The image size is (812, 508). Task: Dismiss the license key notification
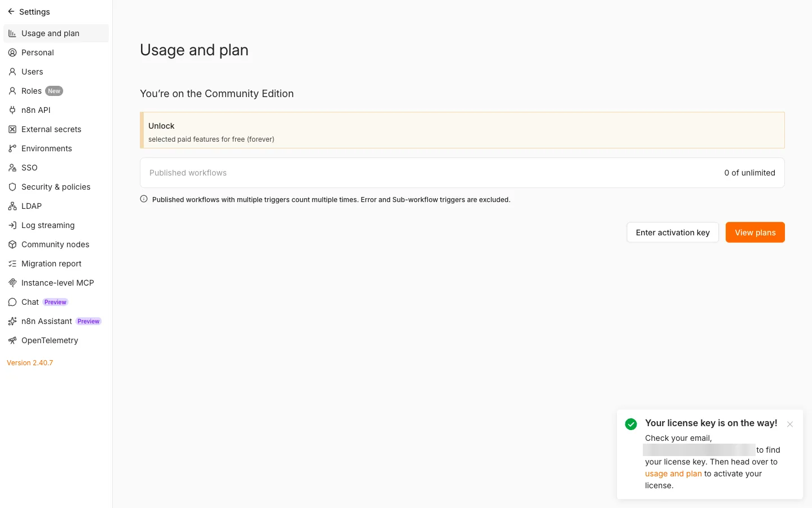tap(790, 424)
